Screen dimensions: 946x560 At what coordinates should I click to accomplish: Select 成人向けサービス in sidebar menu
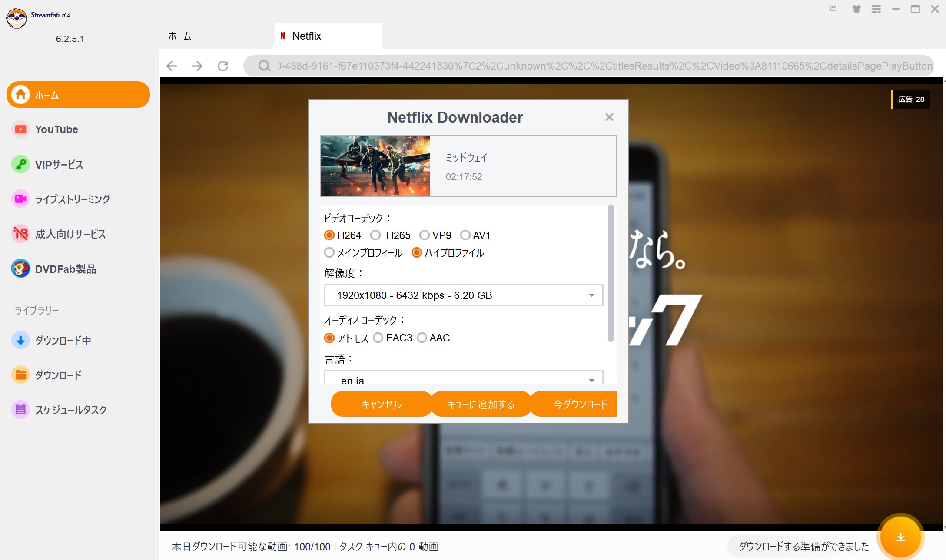click(x=70, y=234)
